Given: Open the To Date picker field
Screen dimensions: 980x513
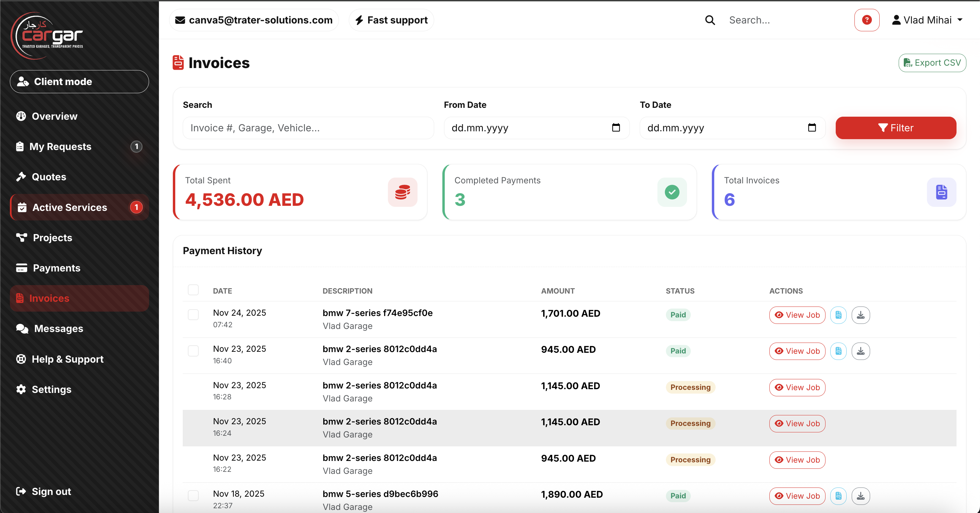Looking at the screenshot, I should tap(732, 128).
